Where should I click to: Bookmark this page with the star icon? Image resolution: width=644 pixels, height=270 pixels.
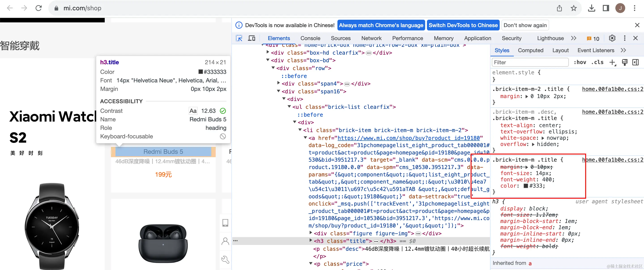[574, 8]
